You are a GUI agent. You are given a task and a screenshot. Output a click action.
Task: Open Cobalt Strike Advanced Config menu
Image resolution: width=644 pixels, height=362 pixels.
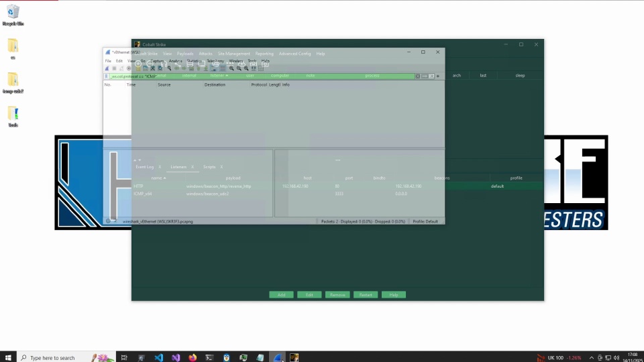point(294,54)
